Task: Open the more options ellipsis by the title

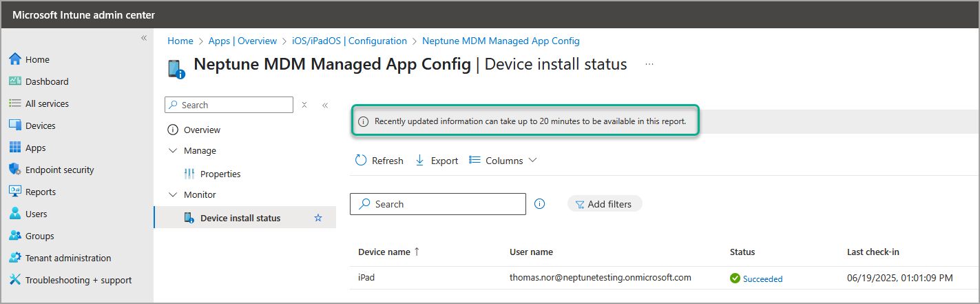Action: coord(649,64)
